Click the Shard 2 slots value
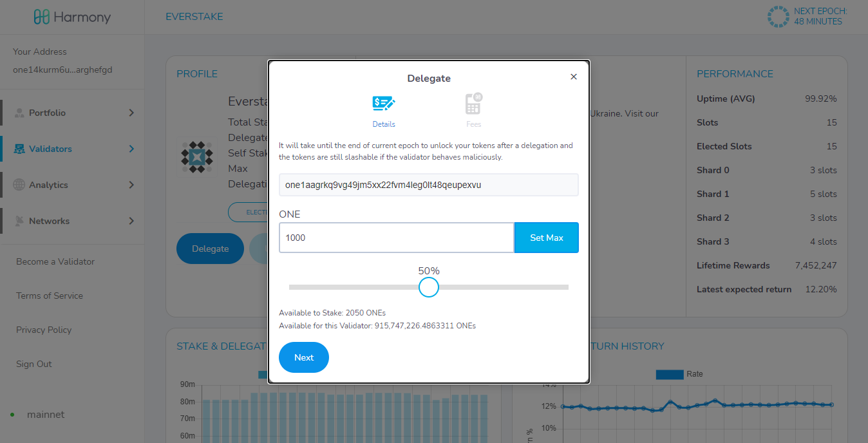868x443 pixels. pos(824,218)
